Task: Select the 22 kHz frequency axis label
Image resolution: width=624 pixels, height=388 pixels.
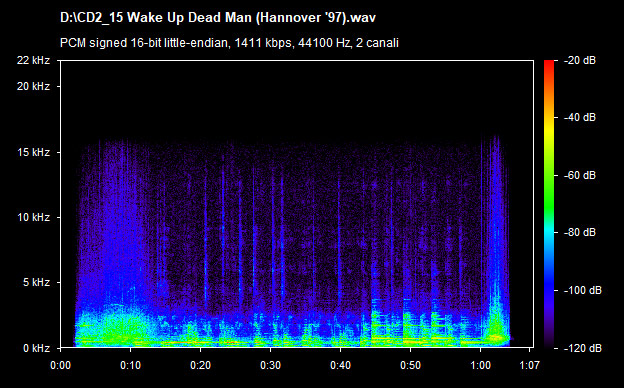Action: point(33,60)
